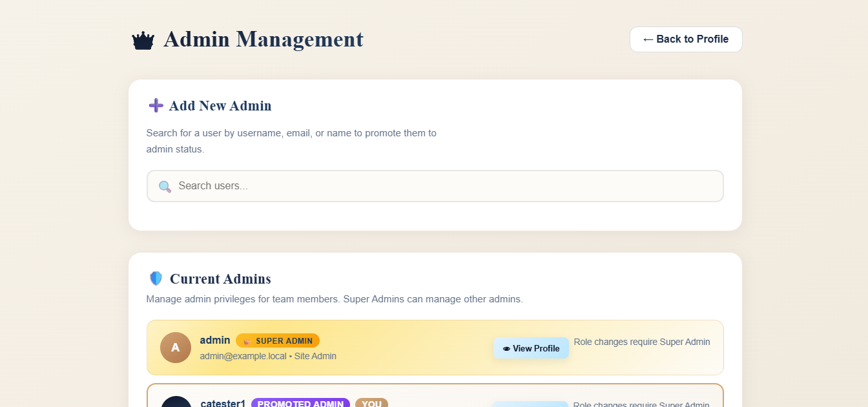868x407 pixels.
Task: Select the admin user avatar
Action: (176, 348)
